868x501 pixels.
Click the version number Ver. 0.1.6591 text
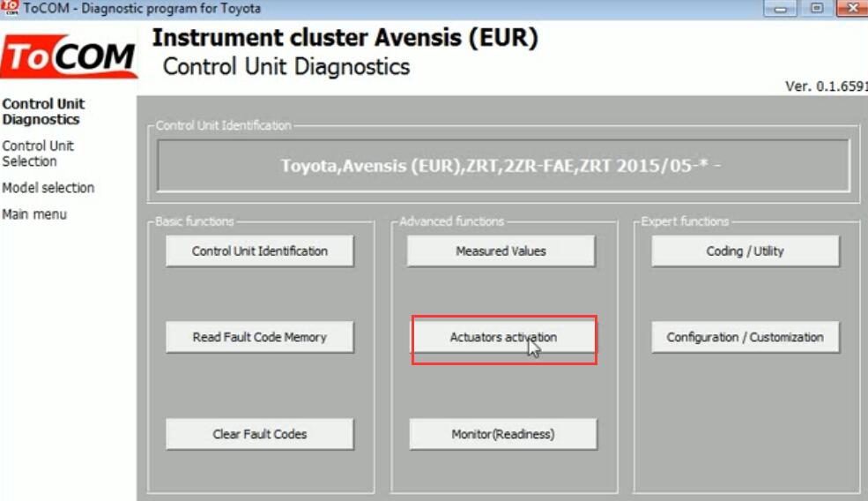(826, 86)
